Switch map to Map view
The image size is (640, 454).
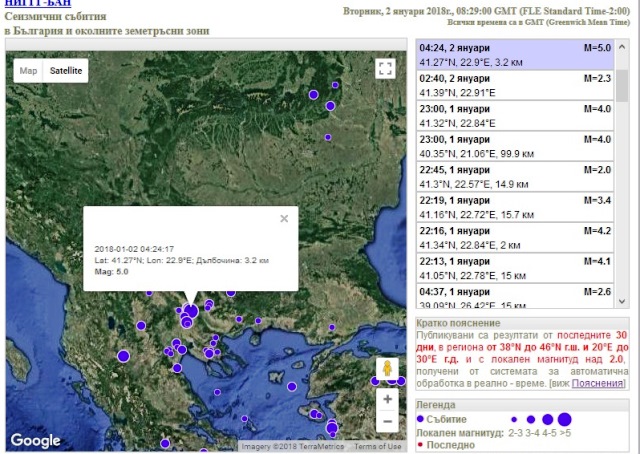pyautogui.click(x=28, y=70)
